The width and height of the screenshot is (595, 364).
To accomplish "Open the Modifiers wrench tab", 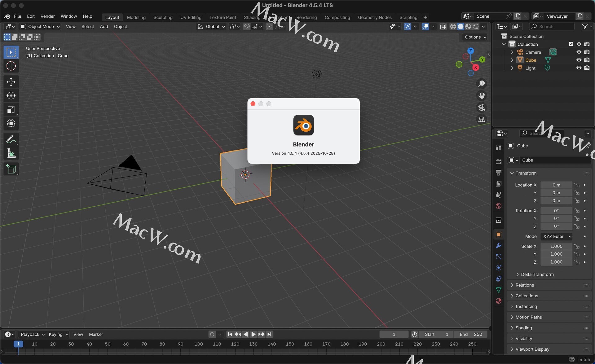I will [x=498, y=246].
